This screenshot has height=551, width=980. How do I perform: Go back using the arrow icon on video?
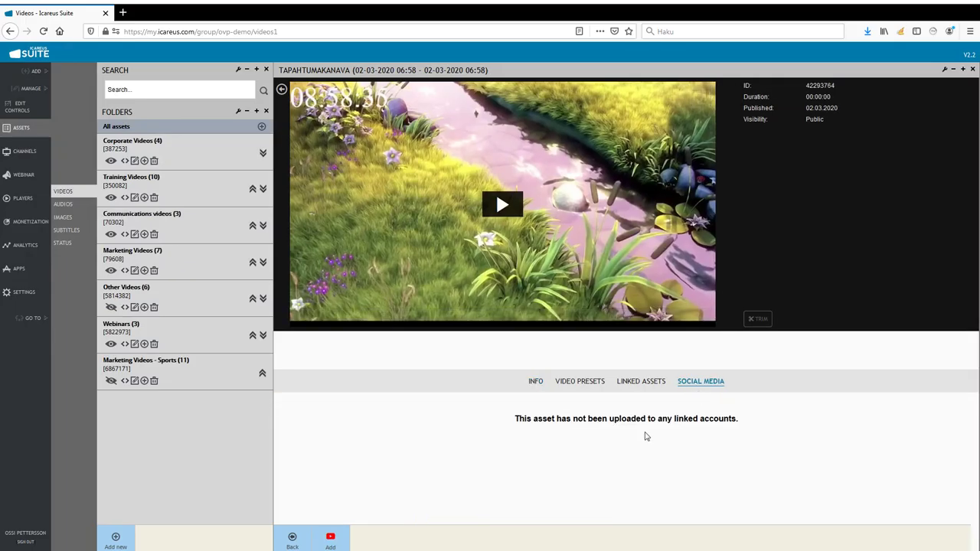coord(282,90)
